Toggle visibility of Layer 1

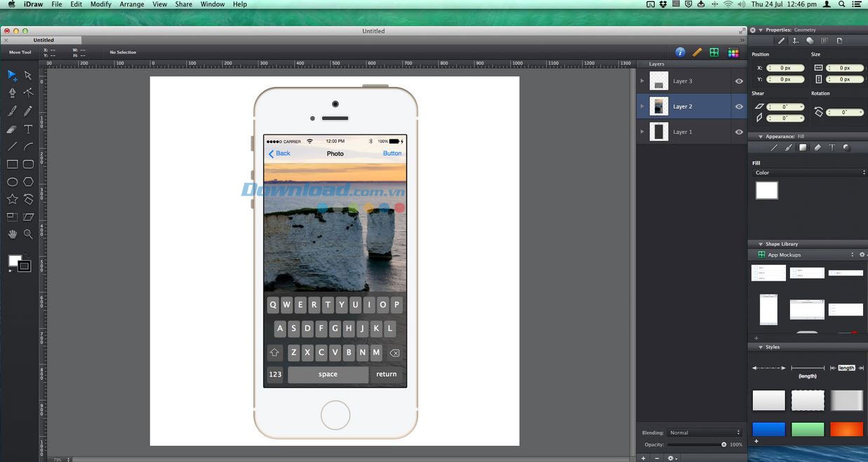(739, 132)
